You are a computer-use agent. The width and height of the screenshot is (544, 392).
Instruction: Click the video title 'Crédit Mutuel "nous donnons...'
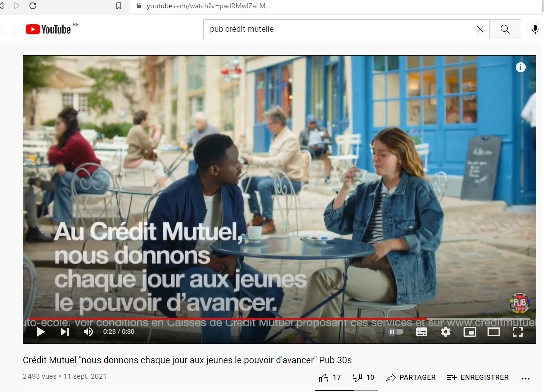pyautogui.click(x=187, y=360)
